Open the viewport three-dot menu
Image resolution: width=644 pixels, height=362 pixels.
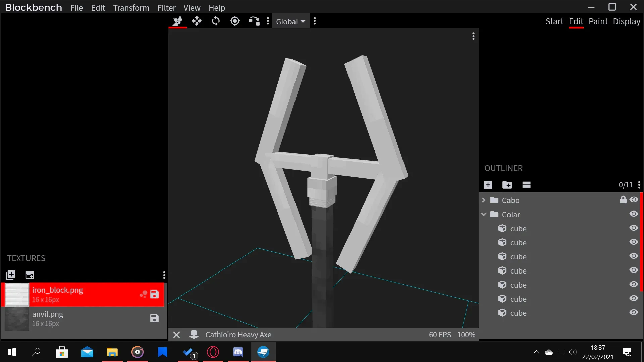click(473, 36)
